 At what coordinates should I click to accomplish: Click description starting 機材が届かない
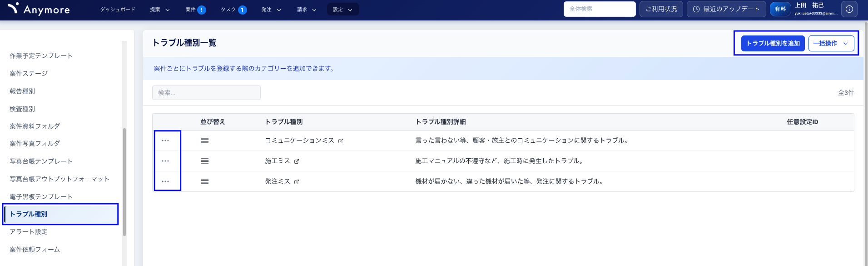[x=510, y=181]
